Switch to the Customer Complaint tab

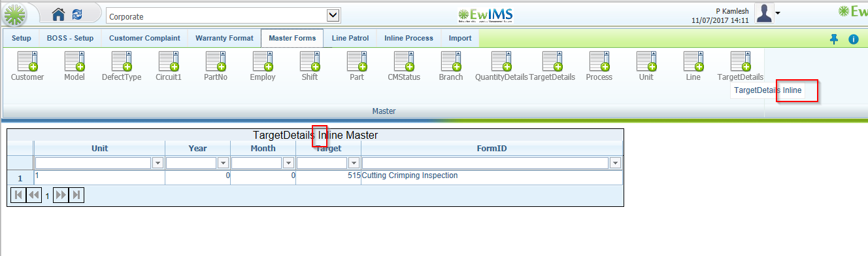tap(144, 38)
